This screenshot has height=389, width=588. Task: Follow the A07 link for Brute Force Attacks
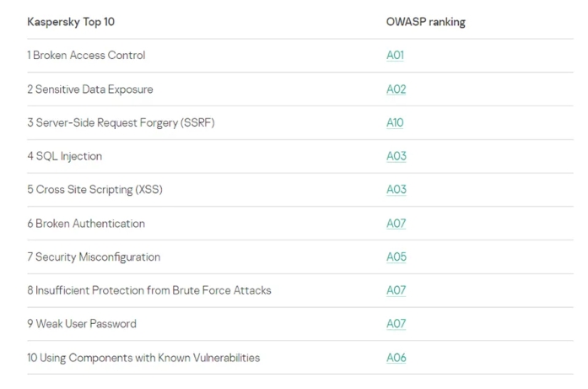point(396,290)
